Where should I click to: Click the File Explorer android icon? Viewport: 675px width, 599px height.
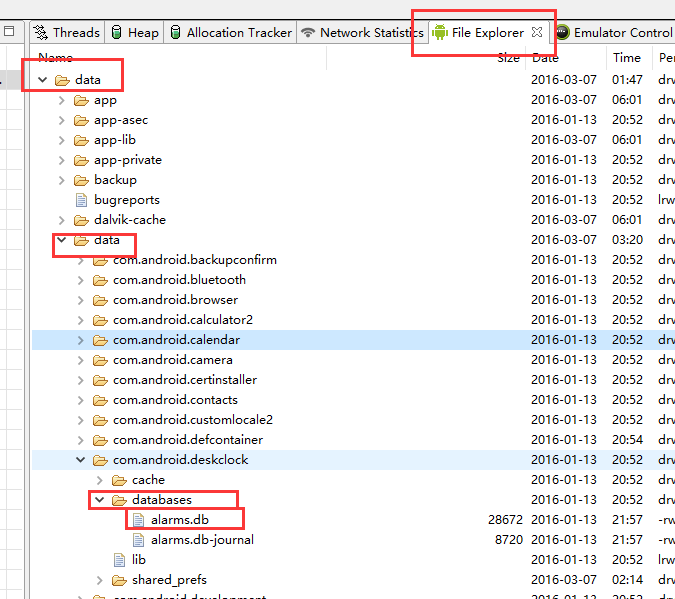pos(440,32)
